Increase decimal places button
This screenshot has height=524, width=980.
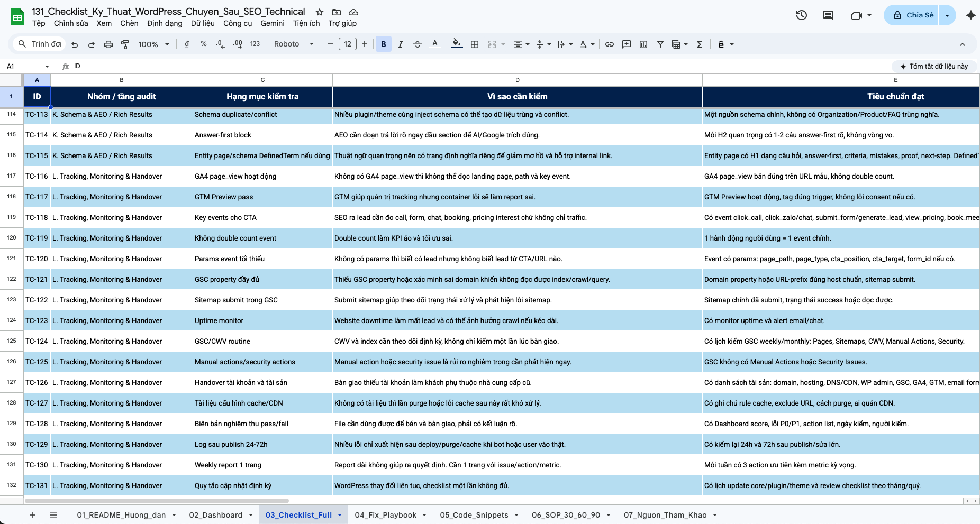coord(238,44)
